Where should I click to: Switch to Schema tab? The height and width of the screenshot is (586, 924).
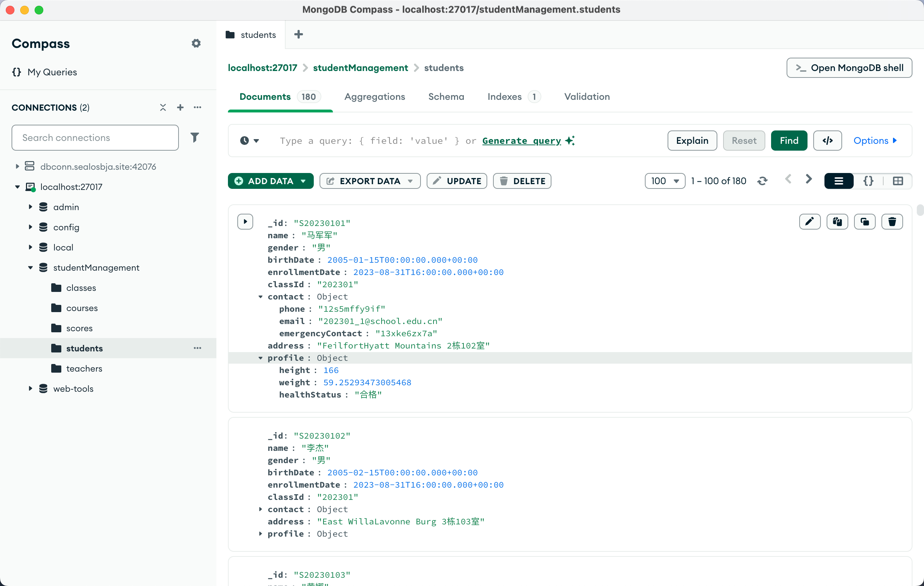pos(446,97)
